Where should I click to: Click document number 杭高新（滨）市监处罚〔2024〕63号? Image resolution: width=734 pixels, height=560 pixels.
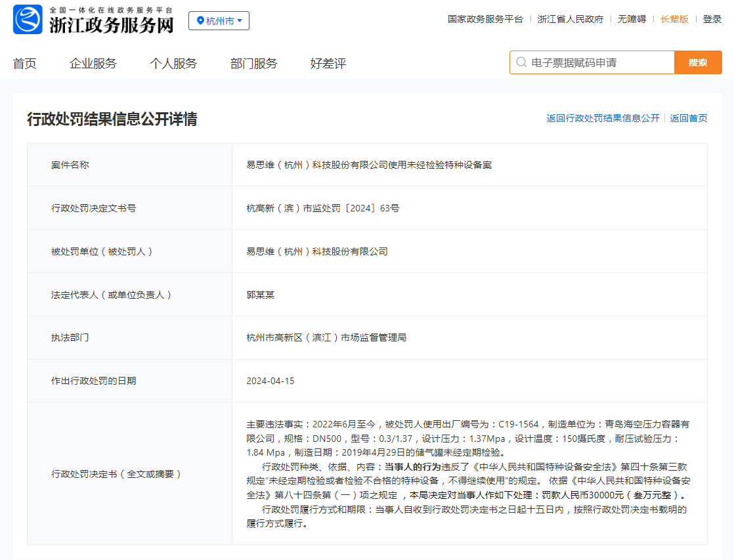pyautogui.click(x=323, y=208)
